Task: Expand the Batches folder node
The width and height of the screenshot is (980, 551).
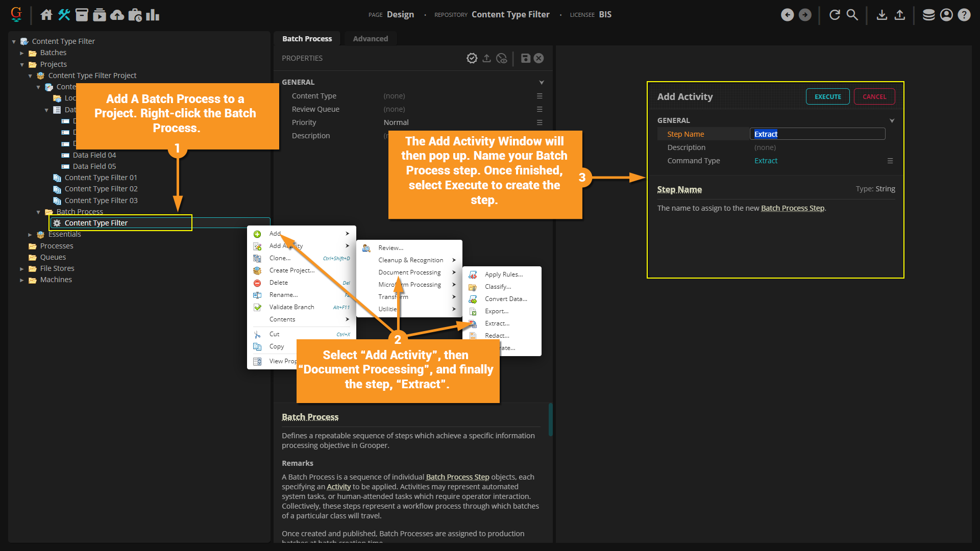Action: click(x=22, y=53)
